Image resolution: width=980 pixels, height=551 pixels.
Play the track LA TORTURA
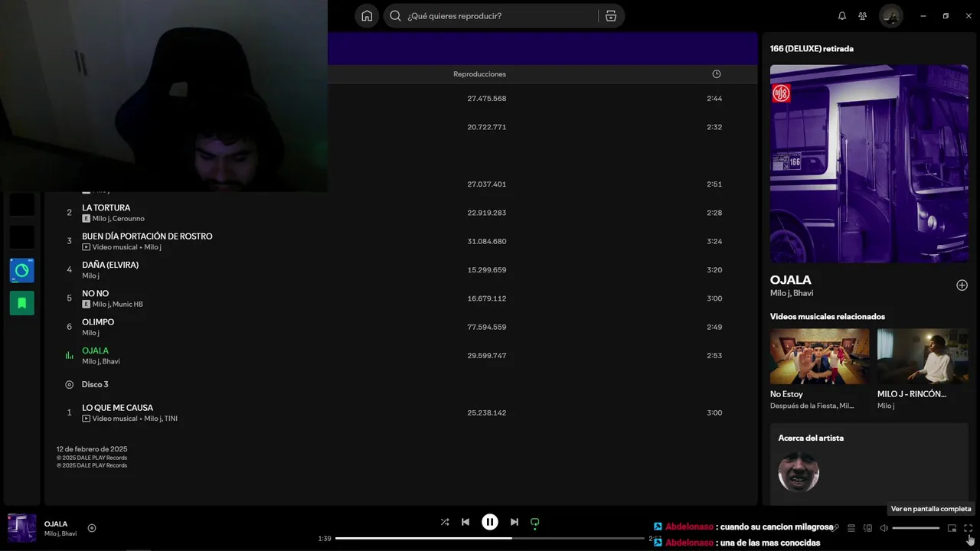point(106,207)
